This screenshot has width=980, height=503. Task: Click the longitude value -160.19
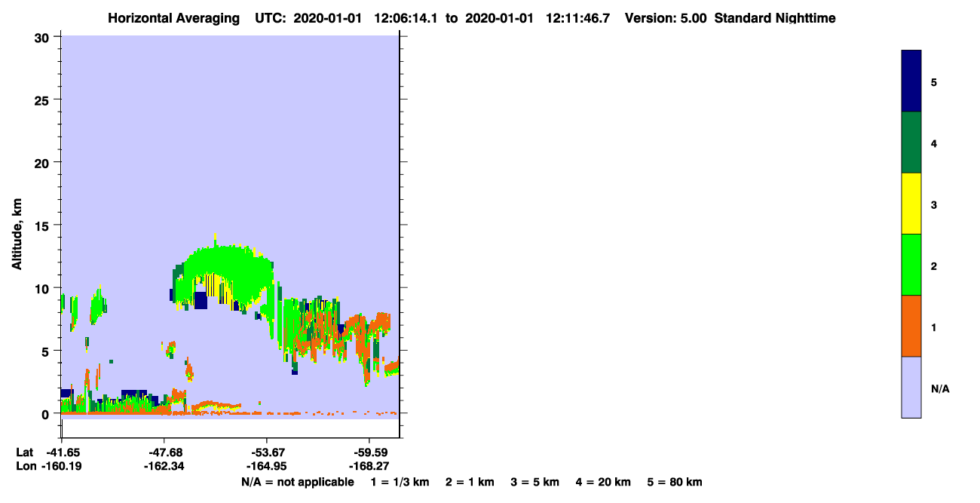click(x=63, y=466)
